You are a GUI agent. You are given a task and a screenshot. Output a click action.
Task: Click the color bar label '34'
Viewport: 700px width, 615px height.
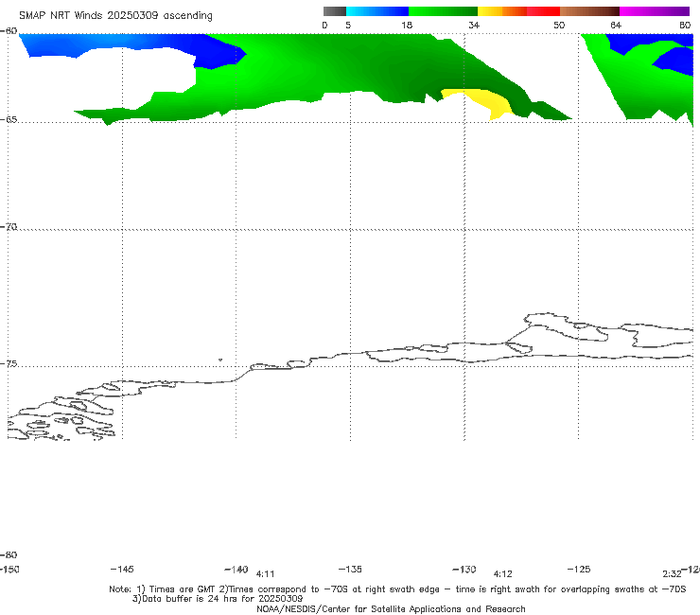click(x=474, y=26)
